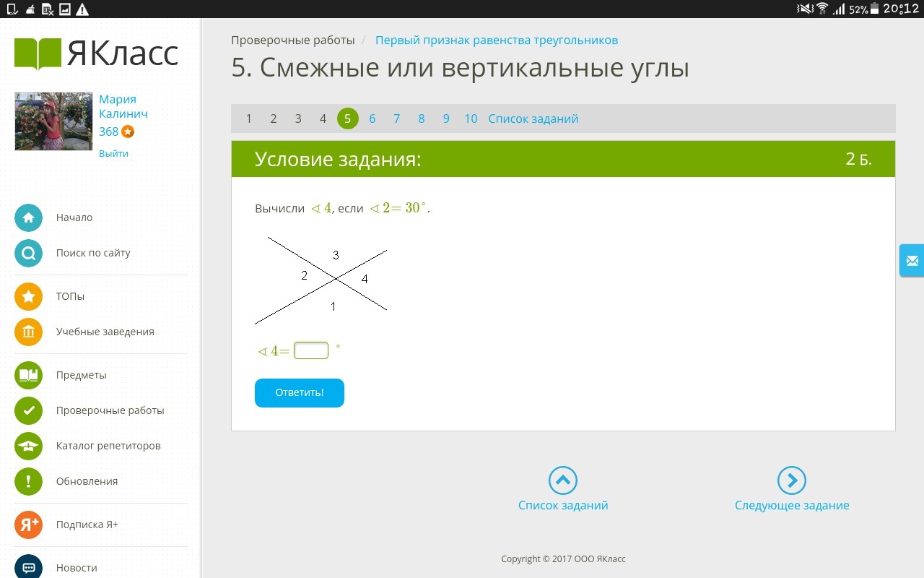Click the Выйти logout link
The width and height of the screenshot is (924, 578).
113,153
